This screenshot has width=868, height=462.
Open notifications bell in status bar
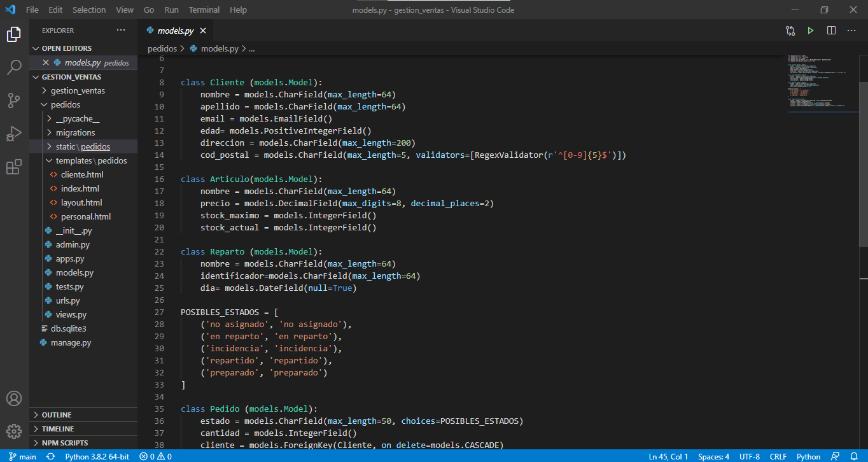(854, 457)
